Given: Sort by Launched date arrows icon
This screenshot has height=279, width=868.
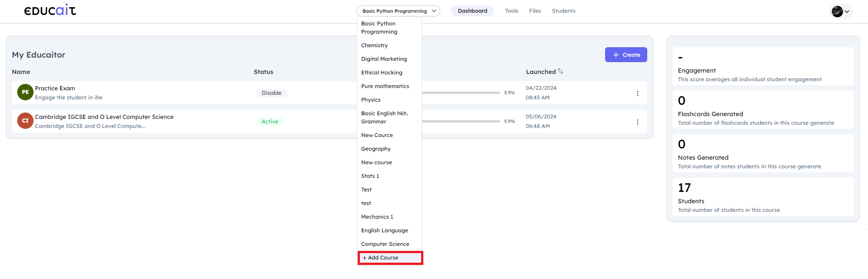Looking at the screenshot, I should (x=561, y=71).
